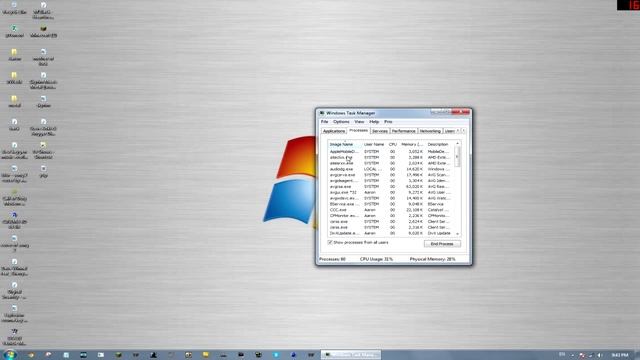640x360 pixels.
Task: Select the CCC.exe process row
Action: pyautogui.click(x=391, y=210)
